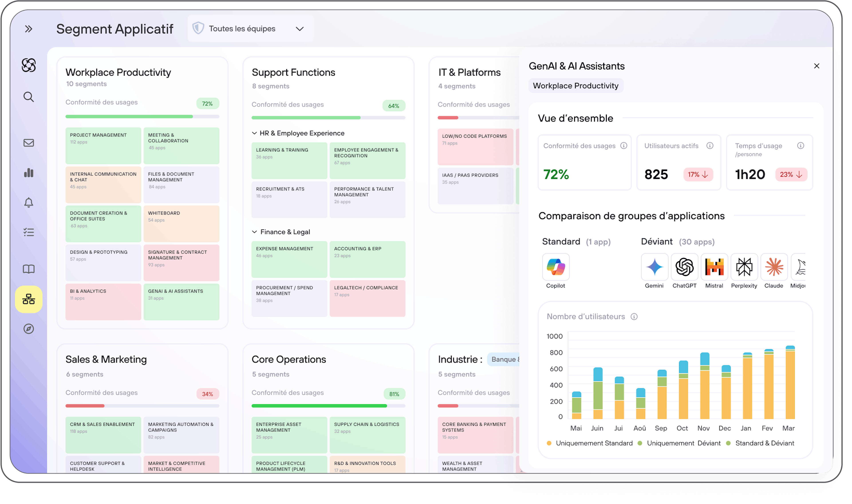The height and width of the screenshot is (504, 852).
Task: Open the Toutes les équipes dropdown
Action: point(250,29)
